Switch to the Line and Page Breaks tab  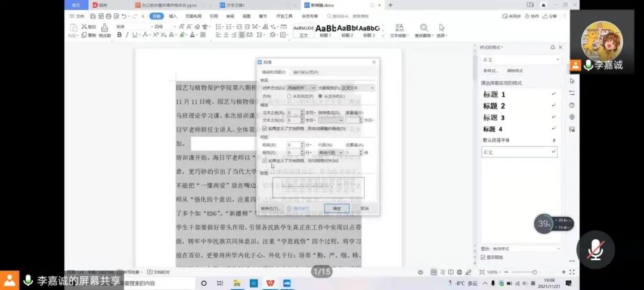pyautogui.click(x=306, y=72)
